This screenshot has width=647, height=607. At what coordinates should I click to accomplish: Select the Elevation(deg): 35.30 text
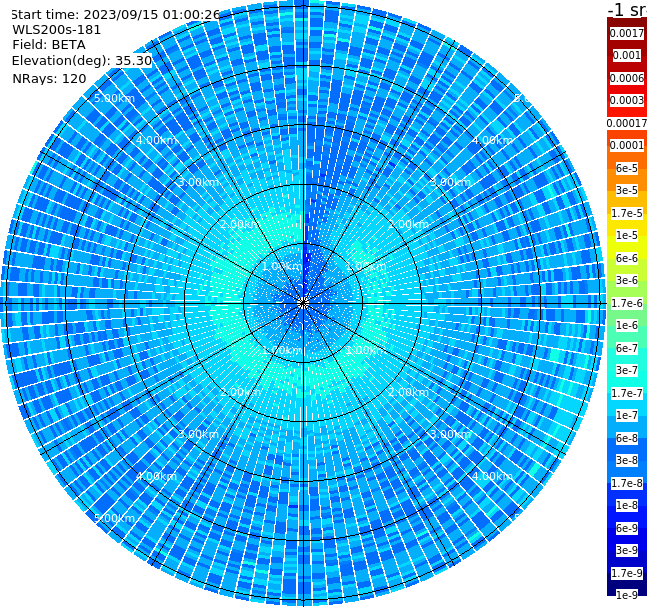(x=82, y=61)
